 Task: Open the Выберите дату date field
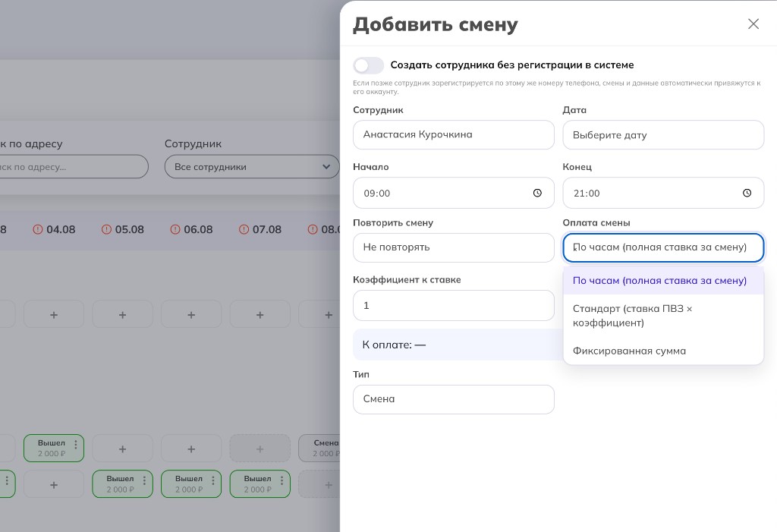pyautogui.click(x=663, y=135)
